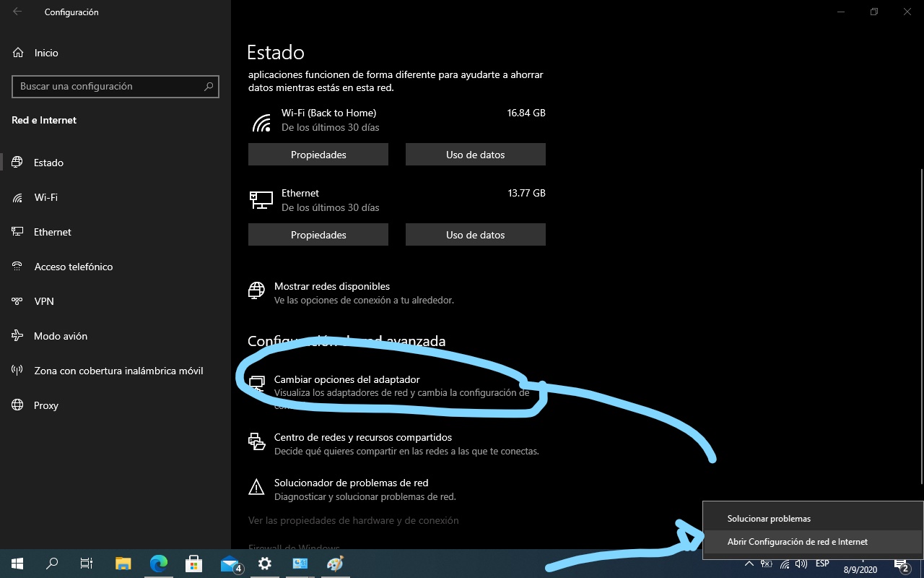Open VPN settings from the sidebar

click(44, 301)
